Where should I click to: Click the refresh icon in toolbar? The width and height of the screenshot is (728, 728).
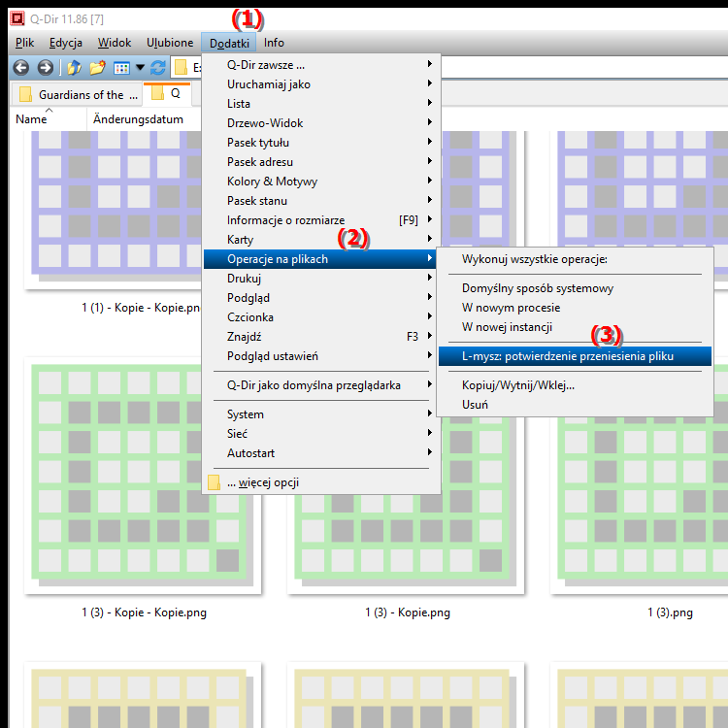coord(158,68)
